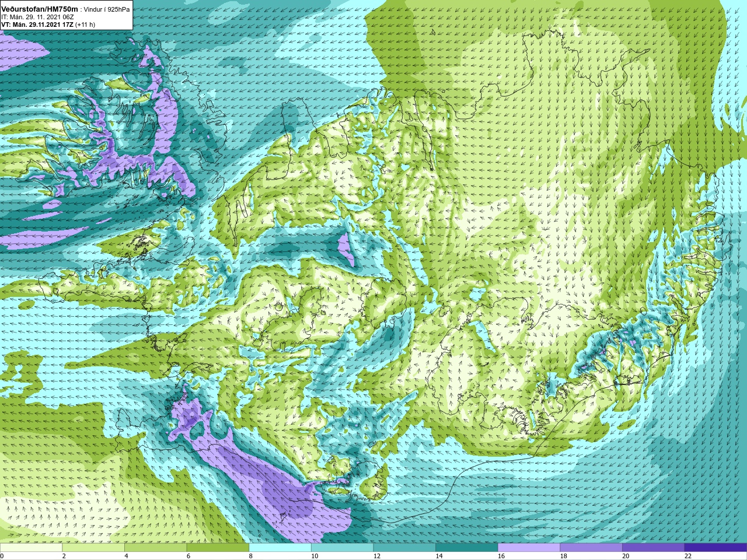Viewport: 747px width, 560px height.
Task: Click the legend value '12'
Action: [377, 556]
